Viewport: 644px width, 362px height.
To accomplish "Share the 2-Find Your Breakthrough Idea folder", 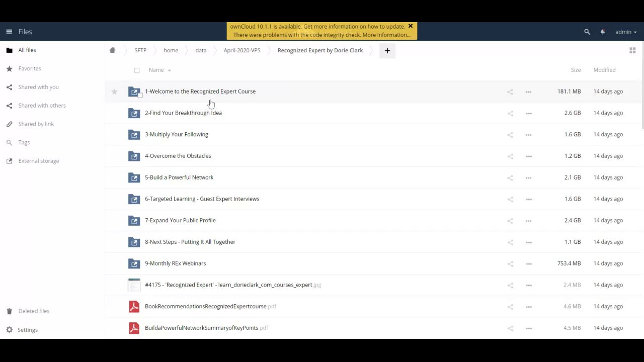I will point(510,113).
